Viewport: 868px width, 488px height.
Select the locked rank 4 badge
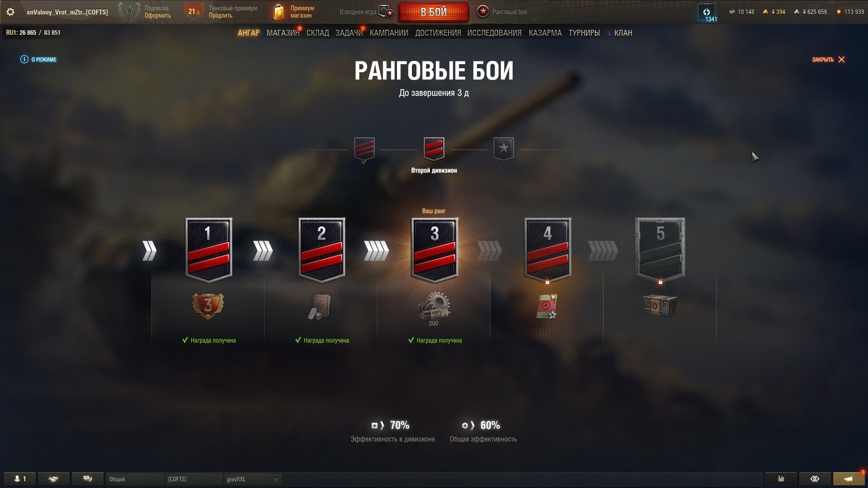547,250
